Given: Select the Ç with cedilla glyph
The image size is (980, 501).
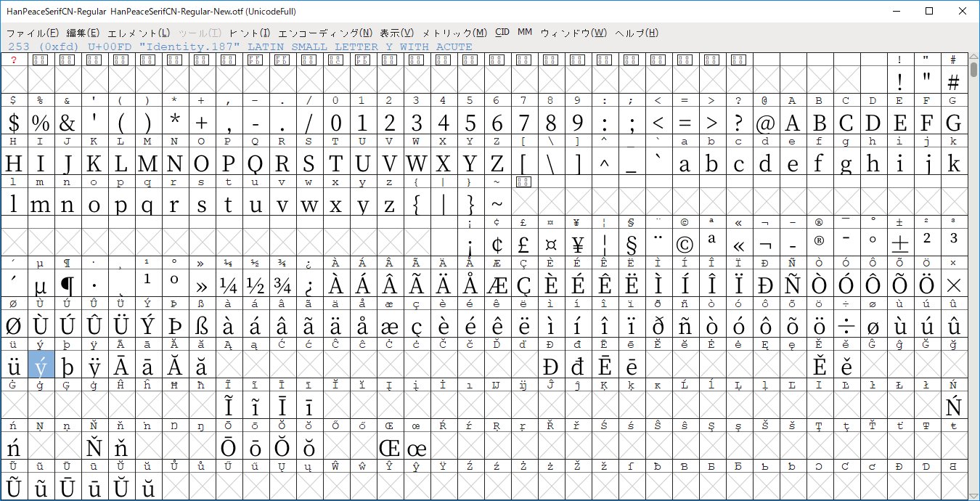Looking at the screenshot, I should pos(523,284).
